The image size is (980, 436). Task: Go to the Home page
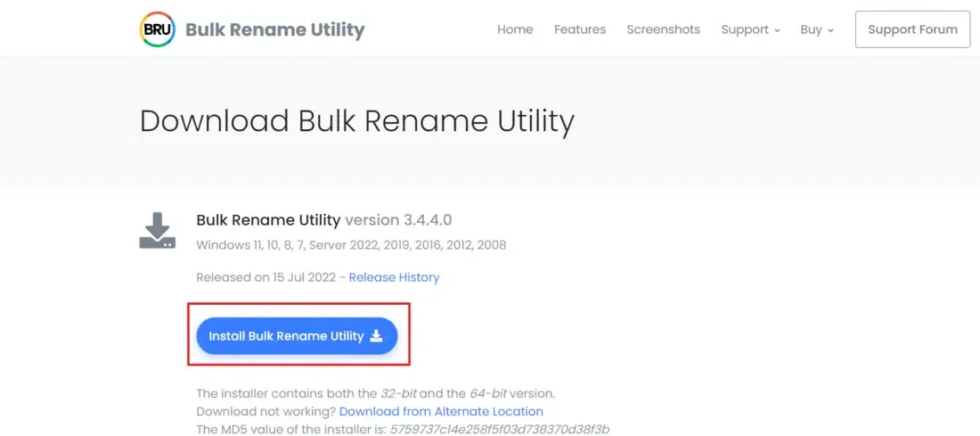click(x=515, y=29)
